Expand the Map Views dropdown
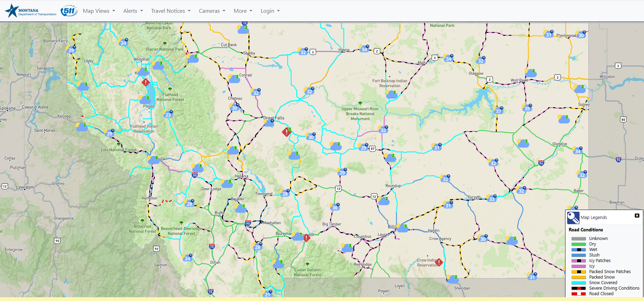Viewport: 644px width, 301px height. coord(99,11)
